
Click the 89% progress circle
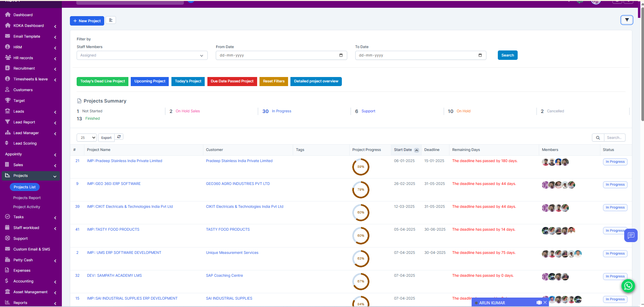(x=360, y=167)
